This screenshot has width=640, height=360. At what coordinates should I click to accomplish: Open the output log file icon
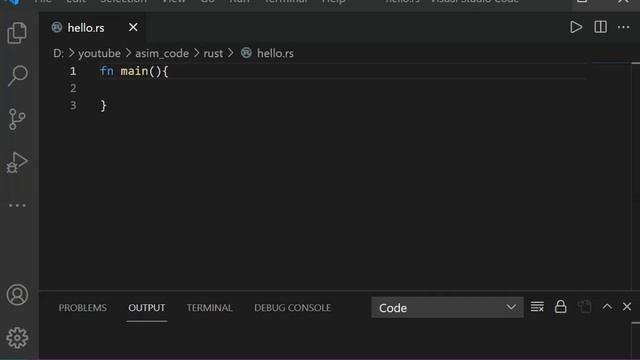(x=584, y=307)
